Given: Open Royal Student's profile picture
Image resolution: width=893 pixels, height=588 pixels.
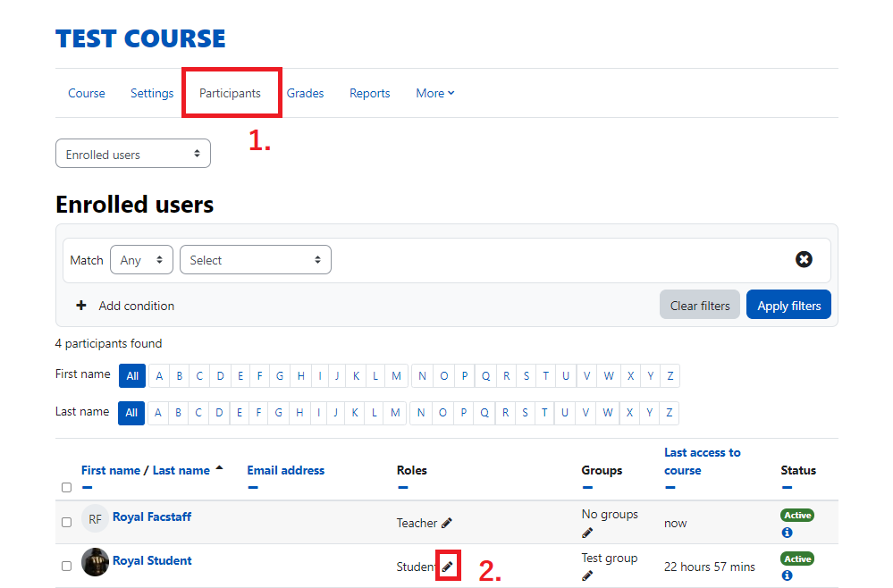Looking at the screenshot, I should click(95, 562).
